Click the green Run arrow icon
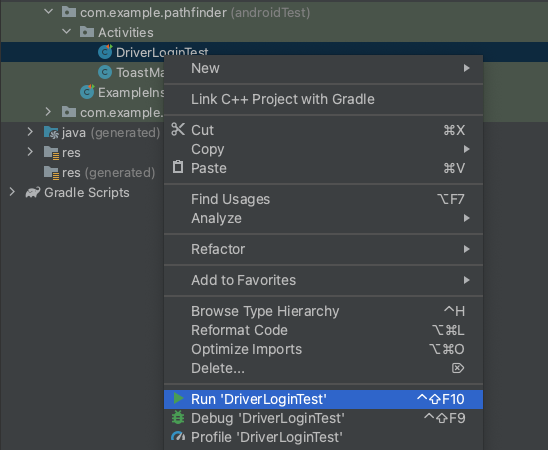The width and height of the screenshot is (548, 450). [178, 399]
